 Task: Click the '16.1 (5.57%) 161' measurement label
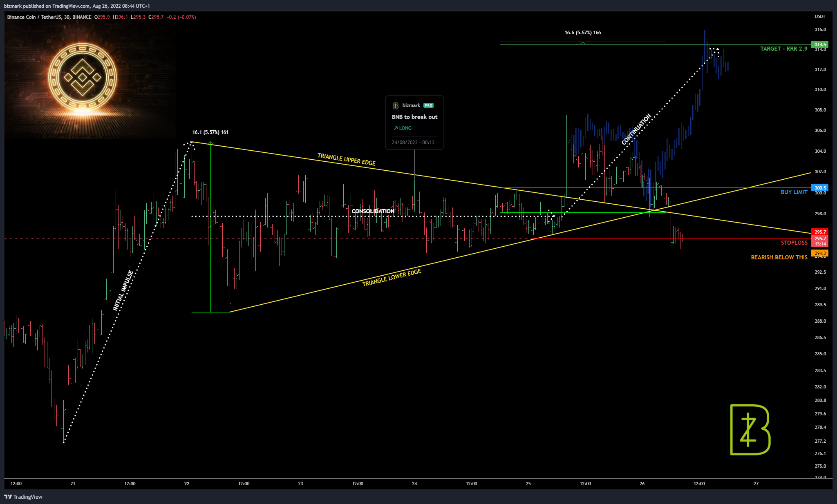point(210,132)
